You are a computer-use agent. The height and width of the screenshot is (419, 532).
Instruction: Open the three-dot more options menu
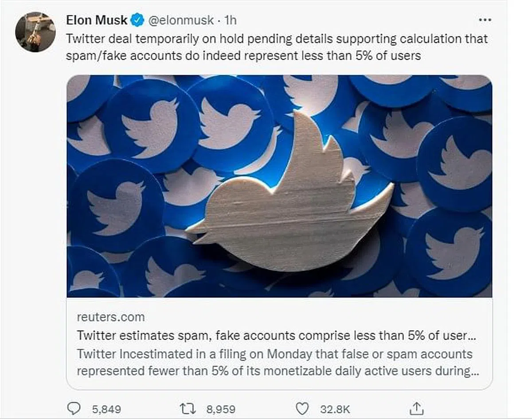pos(485,20)
